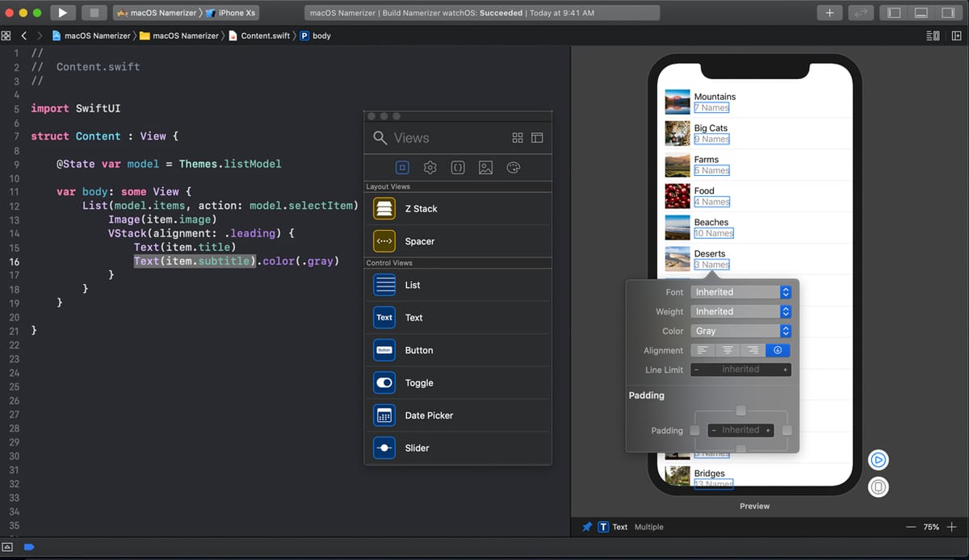Viewport: 969px width, 560px height.
Task: Select the Slider view icon
Action: pyautogui.click(x=384, y=448)
